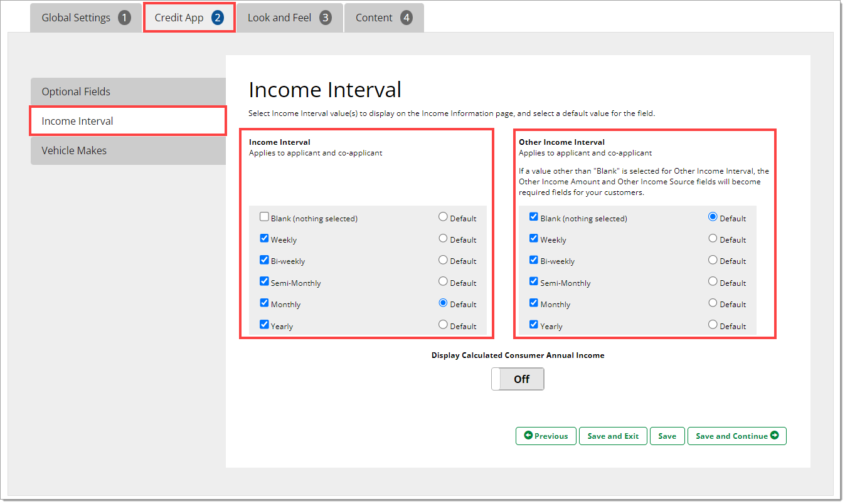
Task: Uncheck Monthly under Other Income Interval
Action: pos(534,303)
